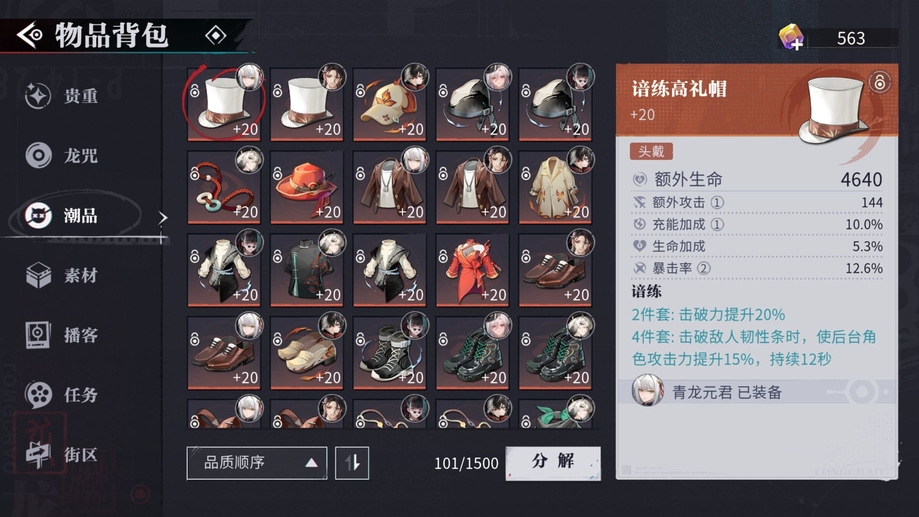This screenshot has width=919, height=517.
Task: Open the 播客 podcast section
Action: click(62, 335)
